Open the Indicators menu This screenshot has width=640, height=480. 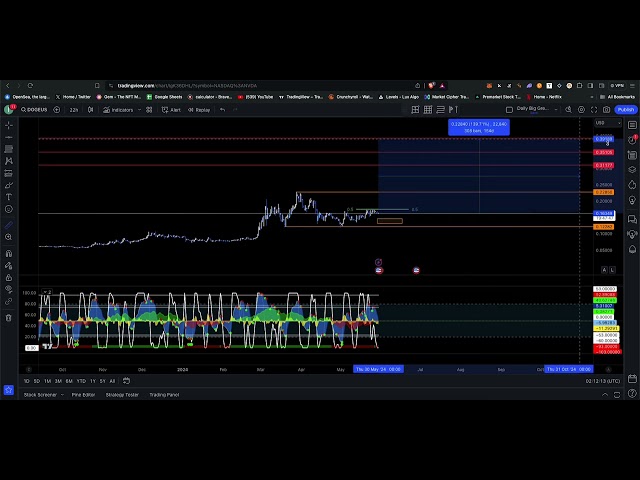119,110
